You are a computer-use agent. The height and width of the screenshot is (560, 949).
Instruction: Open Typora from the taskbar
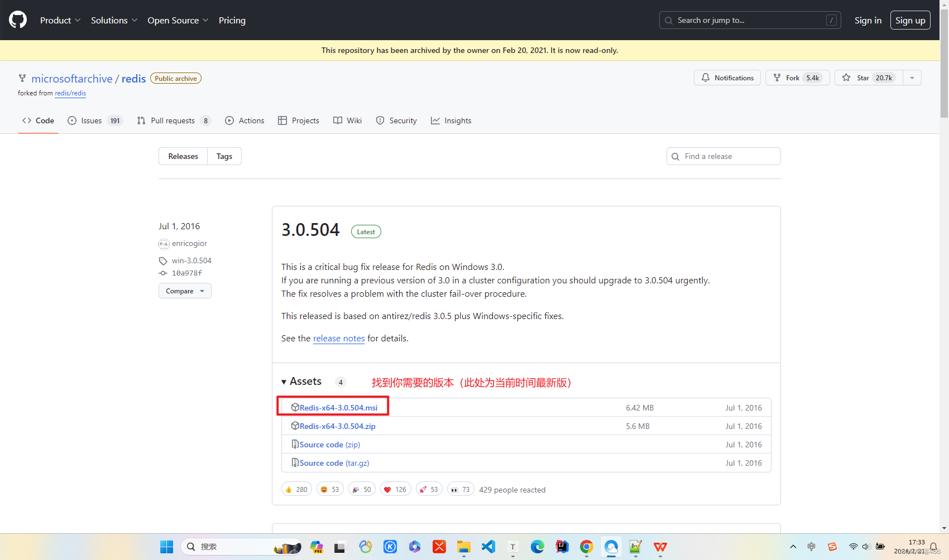513,547
